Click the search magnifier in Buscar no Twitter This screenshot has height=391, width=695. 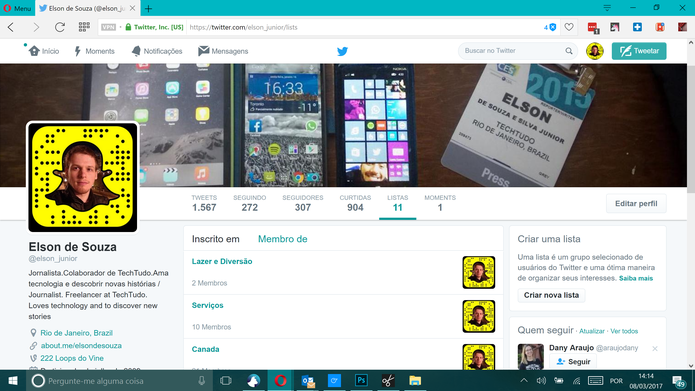pyautogui.click(x=569, y=51)
